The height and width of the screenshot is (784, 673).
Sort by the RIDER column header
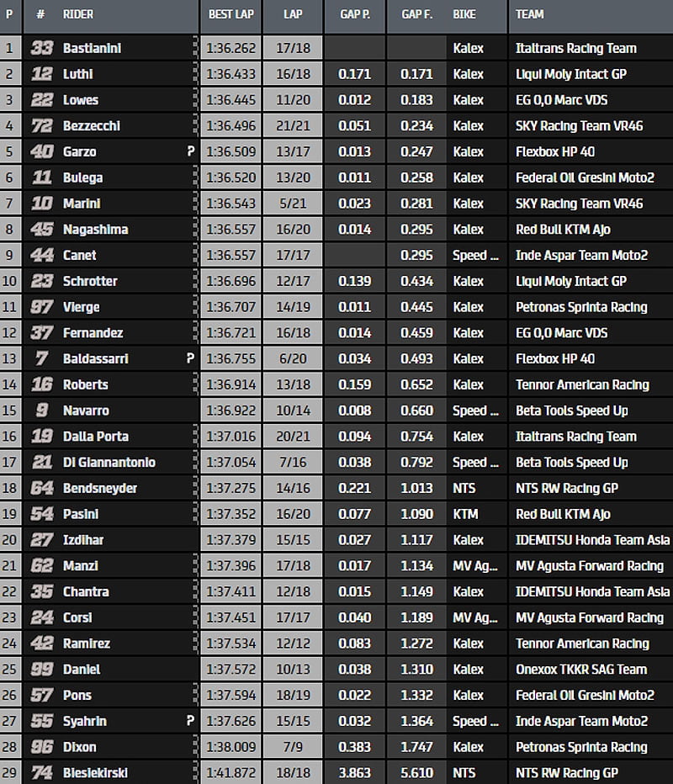[78, 14]
